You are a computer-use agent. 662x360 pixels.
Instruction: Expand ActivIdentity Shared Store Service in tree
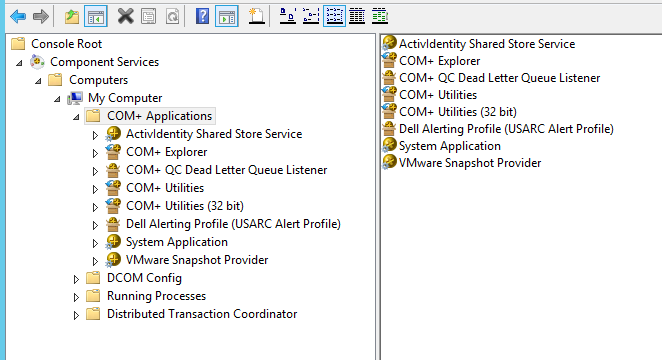pos(95,135)
